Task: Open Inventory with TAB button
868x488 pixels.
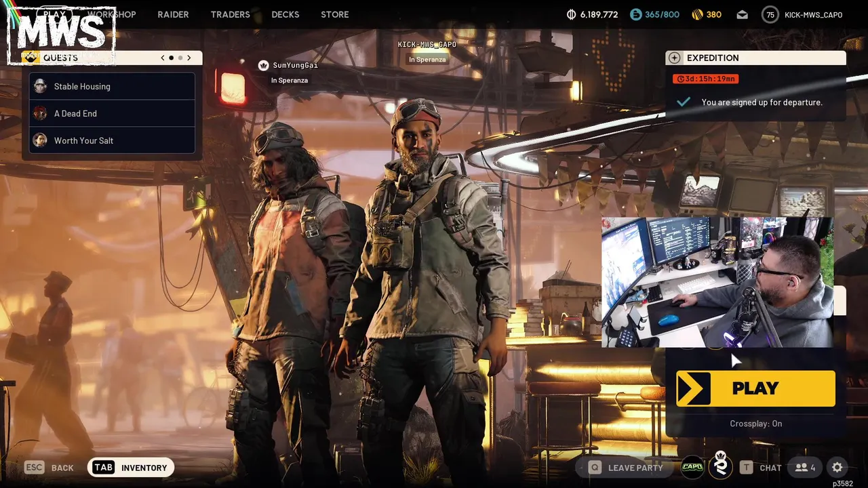Action: click(131, 468)
